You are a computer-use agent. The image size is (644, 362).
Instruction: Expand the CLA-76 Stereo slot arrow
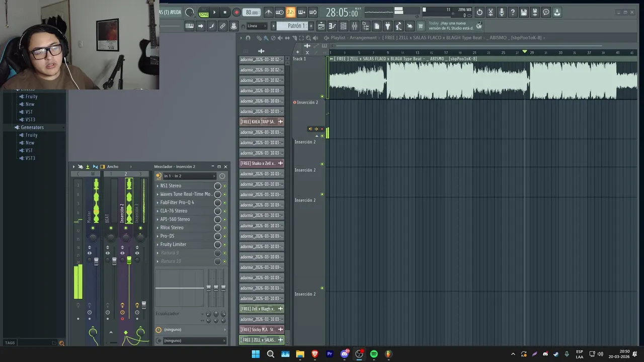pos(157,211)
